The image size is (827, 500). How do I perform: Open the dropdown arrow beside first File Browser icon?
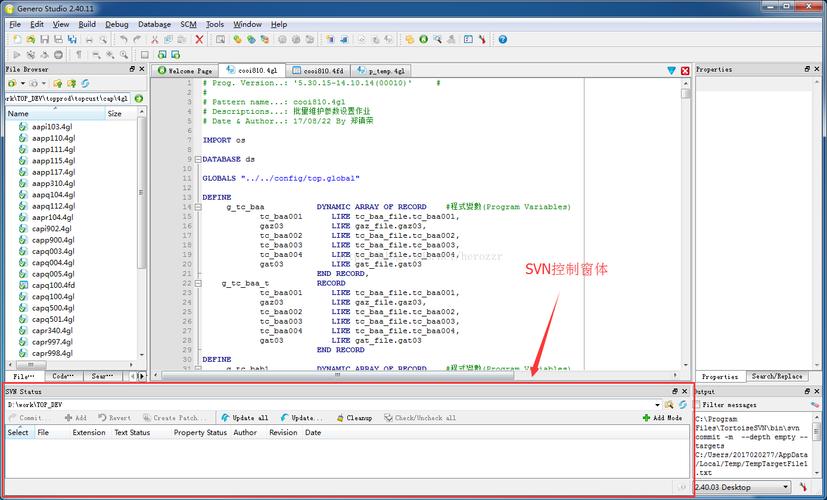point(23,83)
